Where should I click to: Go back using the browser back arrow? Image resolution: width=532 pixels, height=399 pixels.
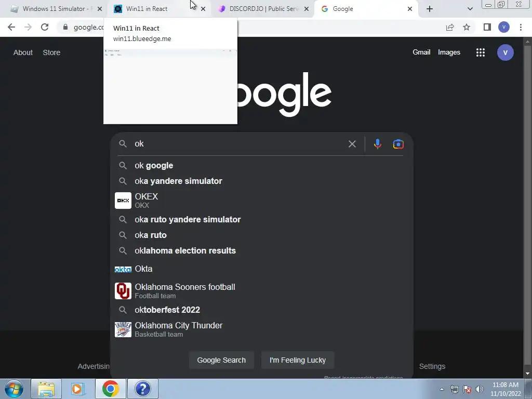coord(11,27)
